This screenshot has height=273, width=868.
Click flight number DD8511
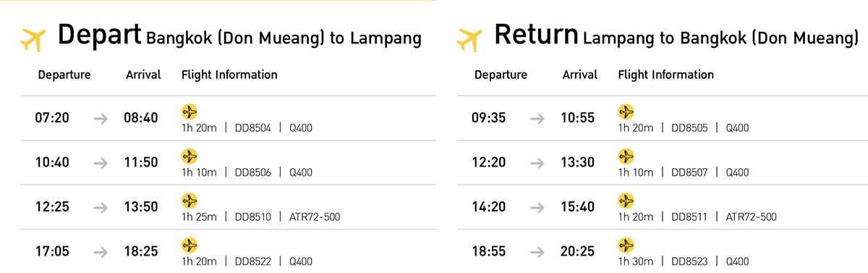click(689, 217)
